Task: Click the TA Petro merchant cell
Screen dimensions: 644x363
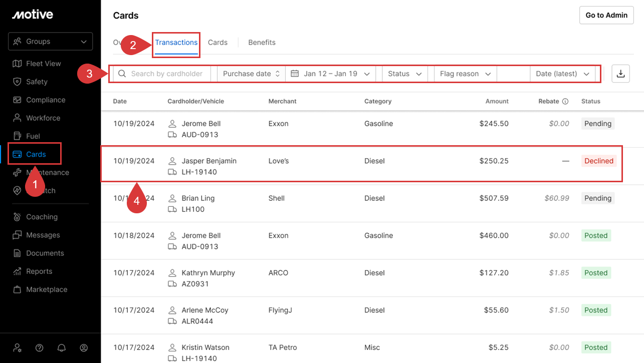Action: tap(283, 347)
